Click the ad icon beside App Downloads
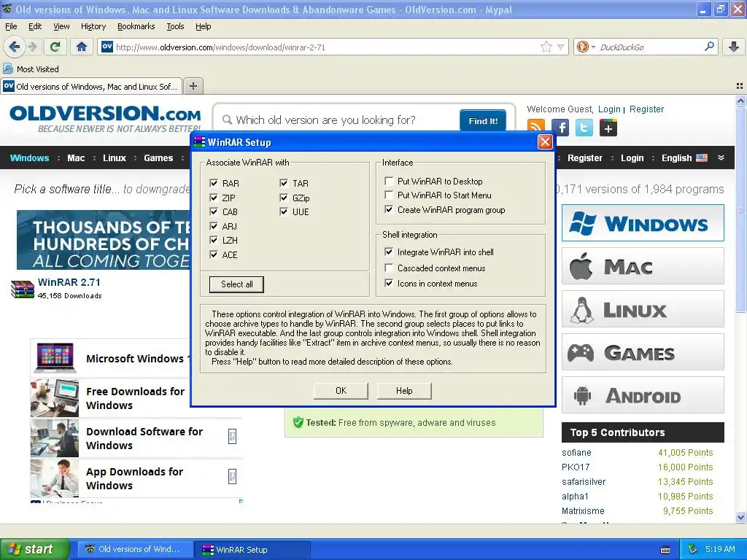This screenshot has height=560, width=747. click(233, 476)
